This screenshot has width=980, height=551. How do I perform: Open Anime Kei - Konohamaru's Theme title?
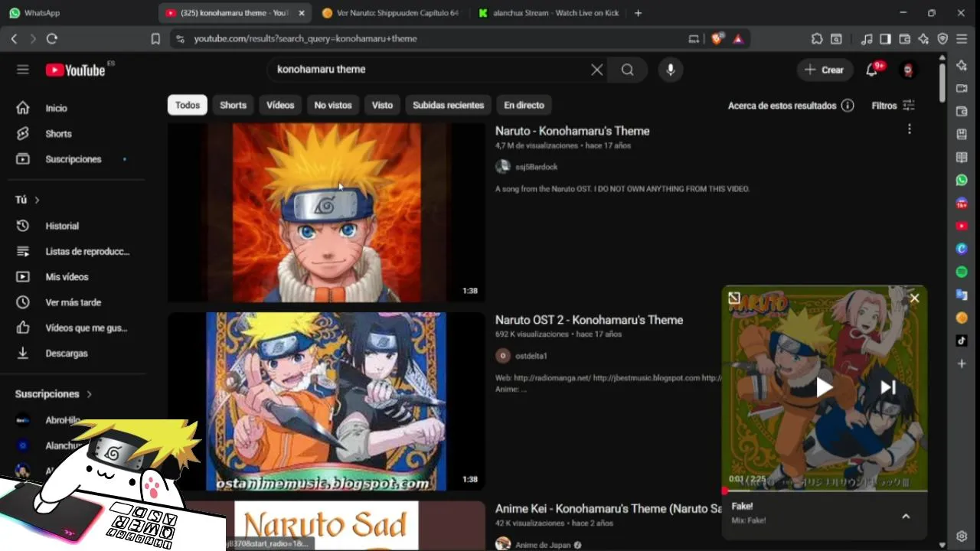[609, 509]
